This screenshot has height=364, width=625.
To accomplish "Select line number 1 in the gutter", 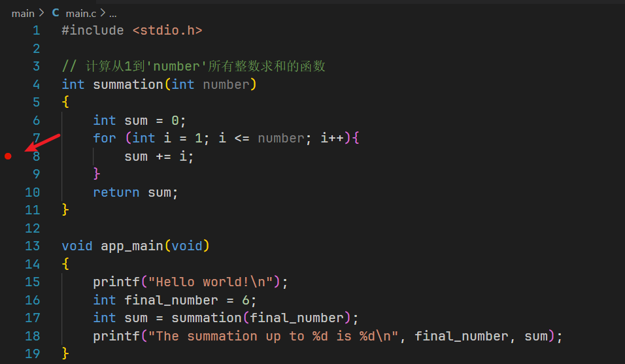I will pos(36,30).
